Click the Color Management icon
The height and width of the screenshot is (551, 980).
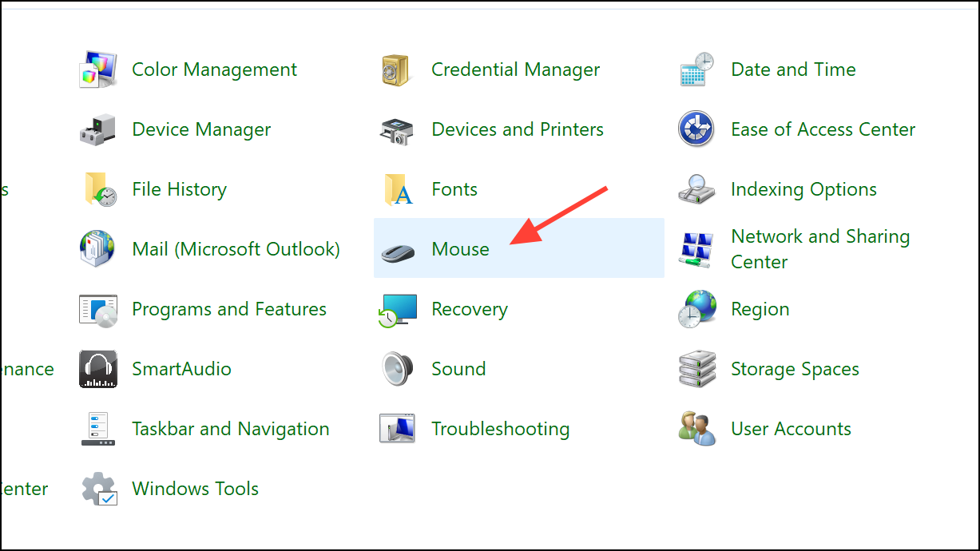pos(99,70)
